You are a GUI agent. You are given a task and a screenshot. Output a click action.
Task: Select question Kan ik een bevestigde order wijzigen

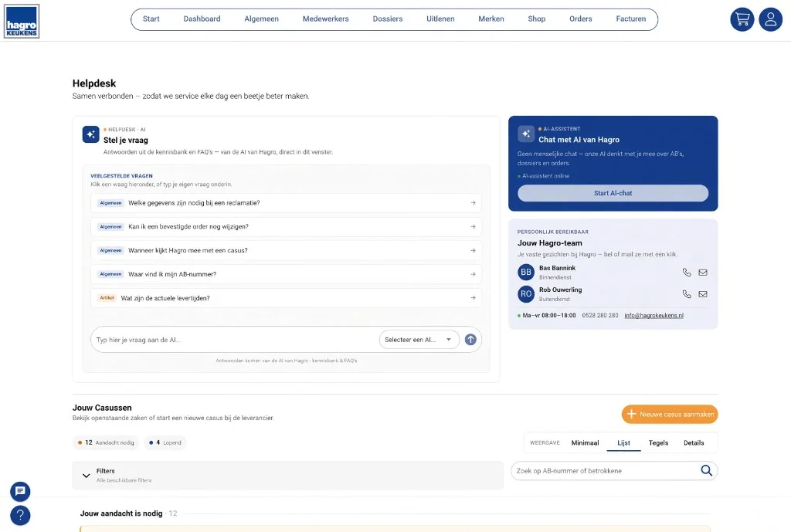tap(286, 226)
